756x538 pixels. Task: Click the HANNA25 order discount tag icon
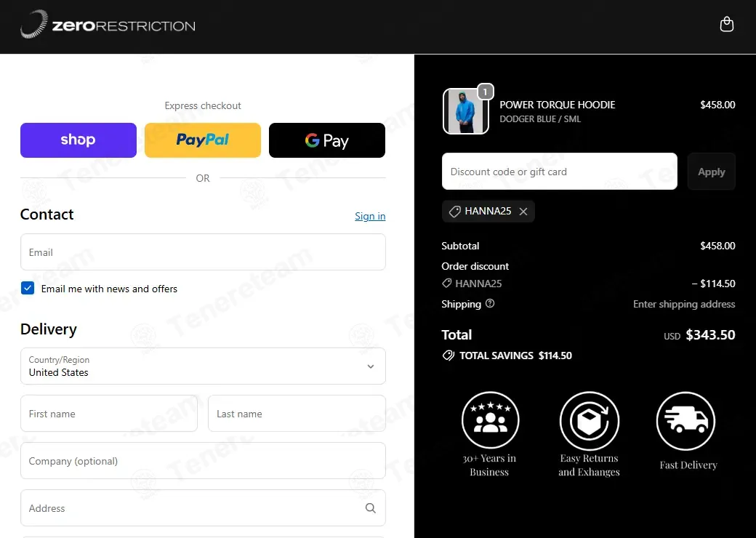[x=447, y=284]
